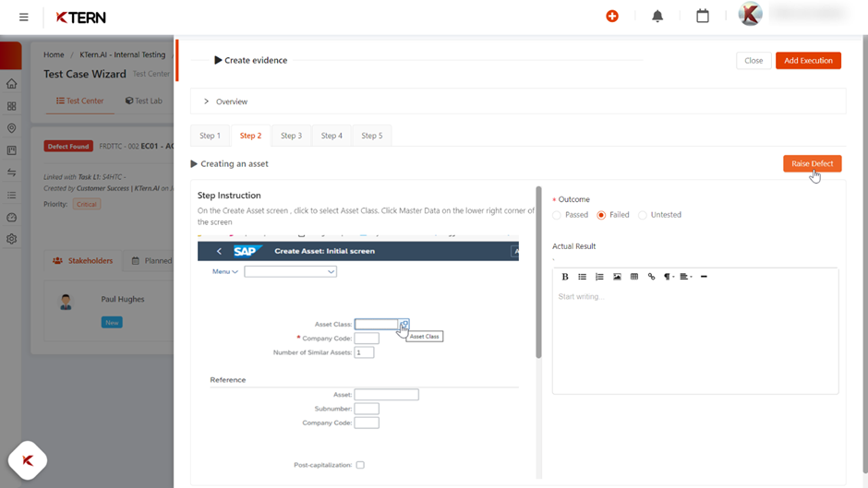Click the insert link icon
Screen dimensions: 868x488
tap(651, 277)
